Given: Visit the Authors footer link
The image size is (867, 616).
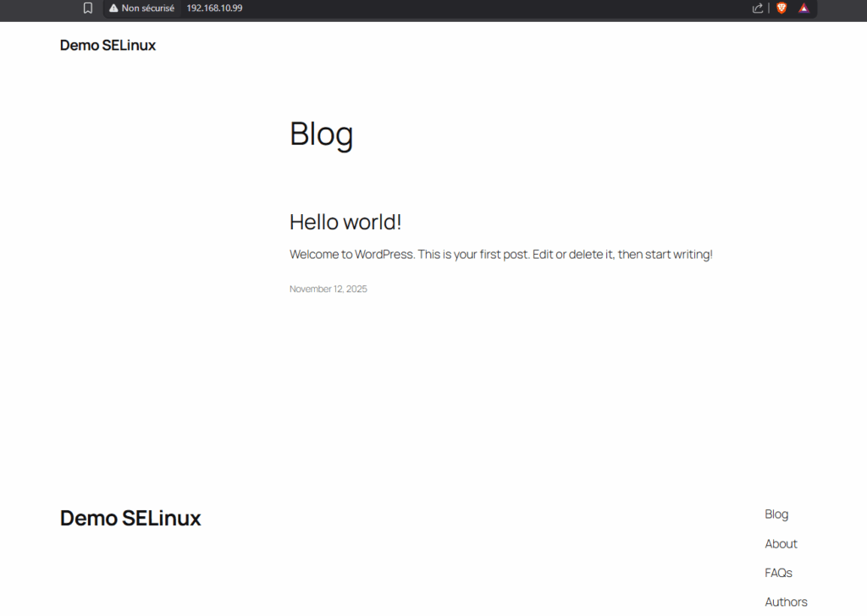Looking at the screenshot, I should coord(786,602).
